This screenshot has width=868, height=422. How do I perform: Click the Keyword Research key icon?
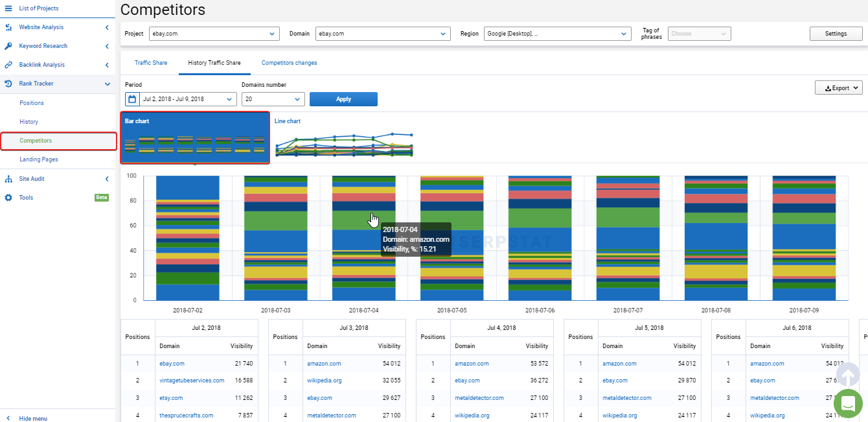pyautogui.click(x=8, y=46)
